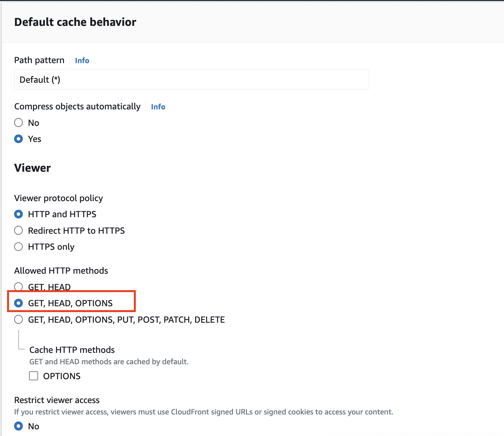
Task: Click the Cache HTTP methods label
Action: tap(72, 350)
